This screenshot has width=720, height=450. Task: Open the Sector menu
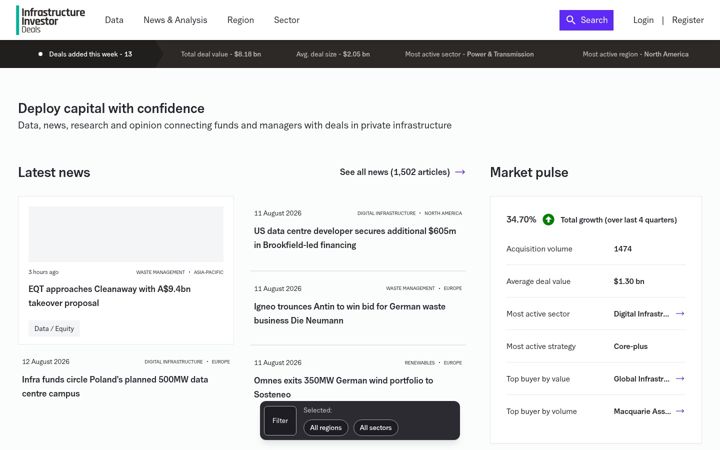[287, 20]
